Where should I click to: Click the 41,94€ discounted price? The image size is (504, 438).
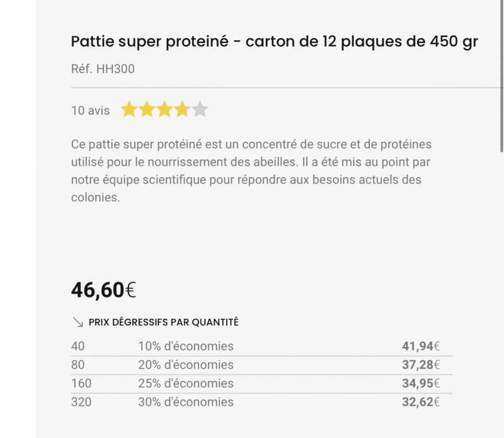tap(420, 346)
